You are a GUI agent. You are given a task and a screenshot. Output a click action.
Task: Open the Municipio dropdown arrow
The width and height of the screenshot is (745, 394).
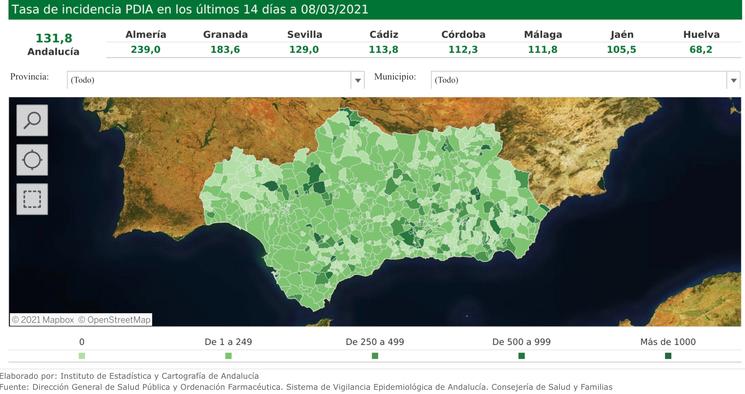[x=733, y=80]
